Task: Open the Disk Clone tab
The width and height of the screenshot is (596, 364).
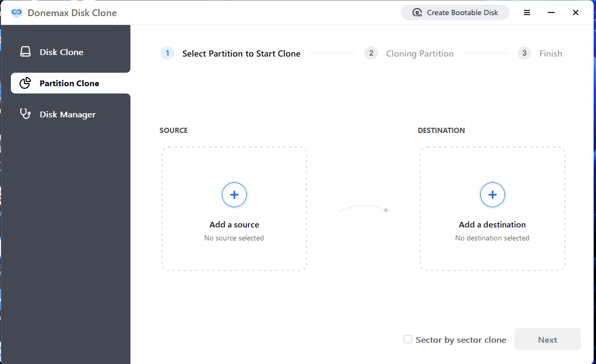Action: point(66,52)
